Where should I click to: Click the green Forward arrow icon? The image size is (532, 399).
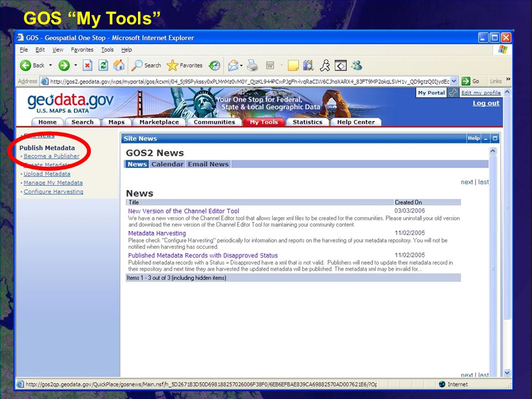coord(64,65)
